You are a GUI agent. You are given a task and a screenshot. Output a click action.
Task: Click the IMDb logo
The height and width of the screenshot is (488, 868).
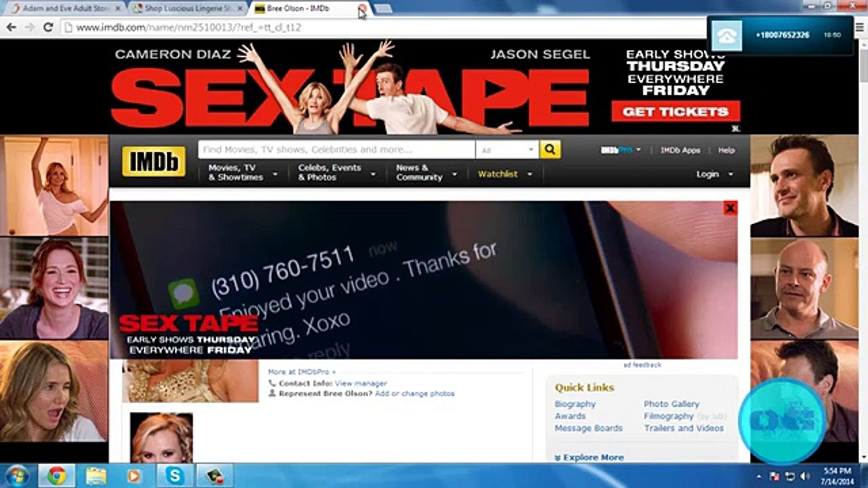click(x=154, y=161)
